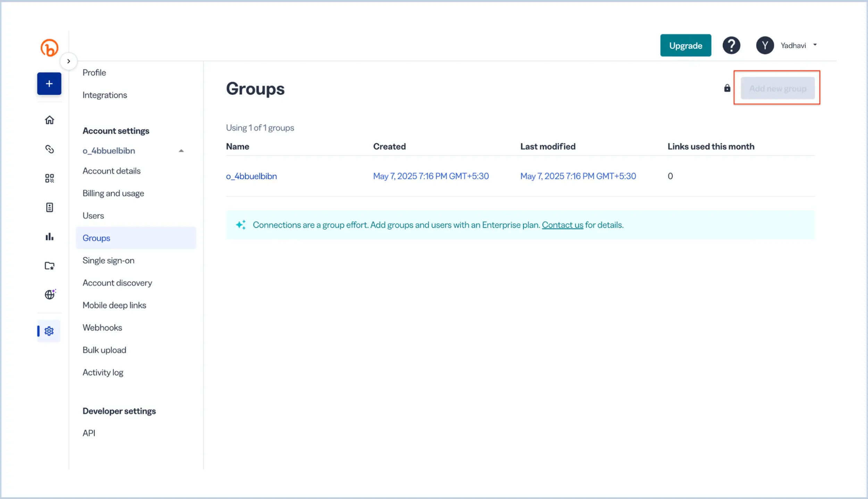Switch to the Users settings page

pos(93,215)
